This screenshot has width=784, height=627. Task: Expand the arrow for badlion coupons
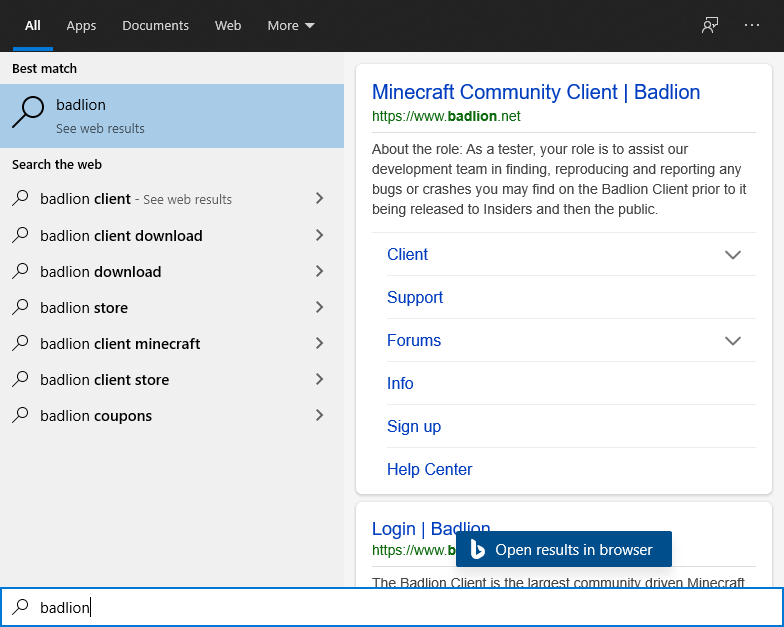click(320, 415)
